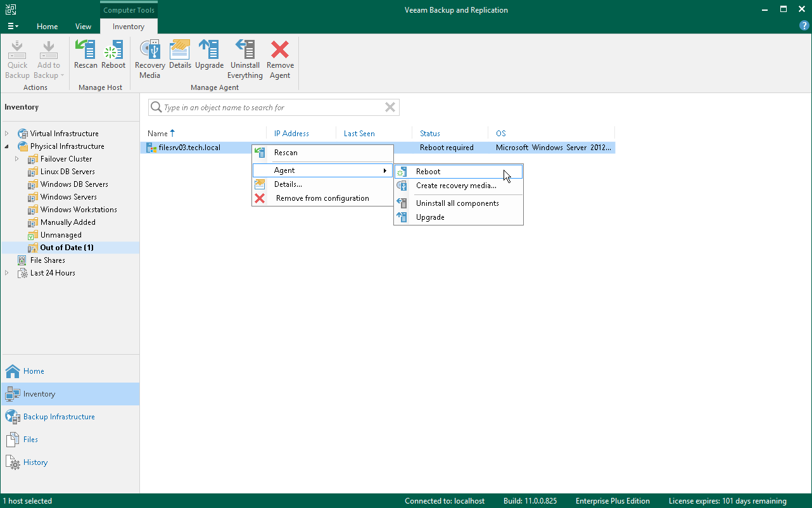Select the Failover Cluster group
Viewport: 812px width, 508px height.
(x=66, y=159)
